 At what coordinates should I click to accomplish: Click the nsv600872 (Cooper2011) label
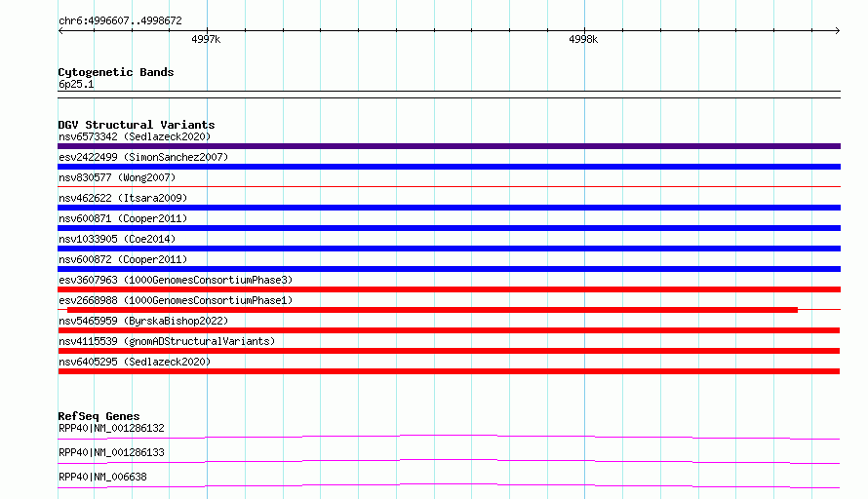[x=123, y=259]
